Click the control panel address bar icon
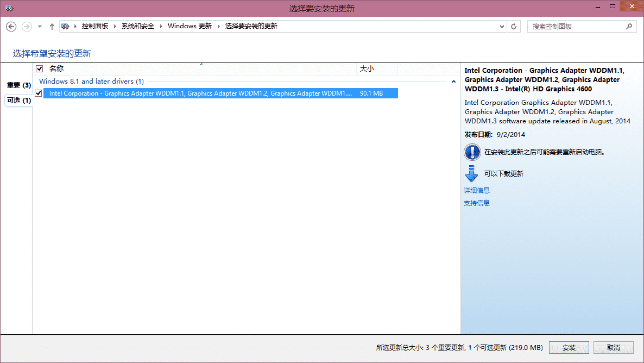Image resolution: width=644 pixels, height=363 pixels. 65,26
